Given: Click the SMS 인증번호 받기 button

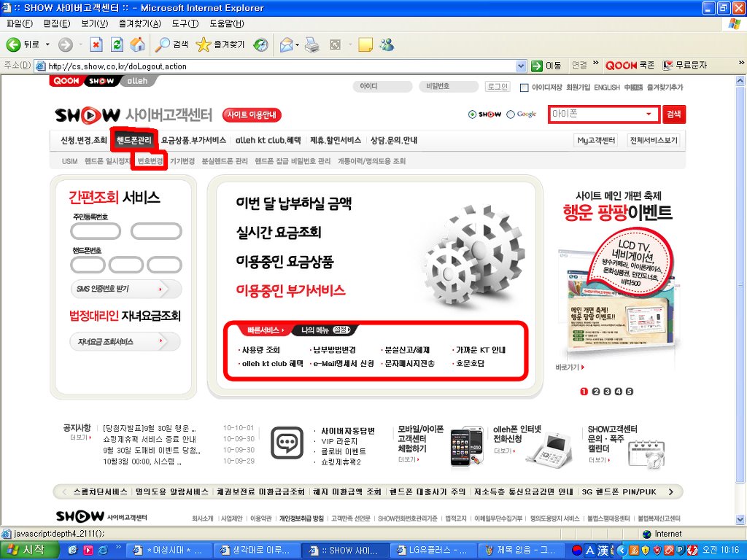Looking at the screenshot, I should 125,289.
